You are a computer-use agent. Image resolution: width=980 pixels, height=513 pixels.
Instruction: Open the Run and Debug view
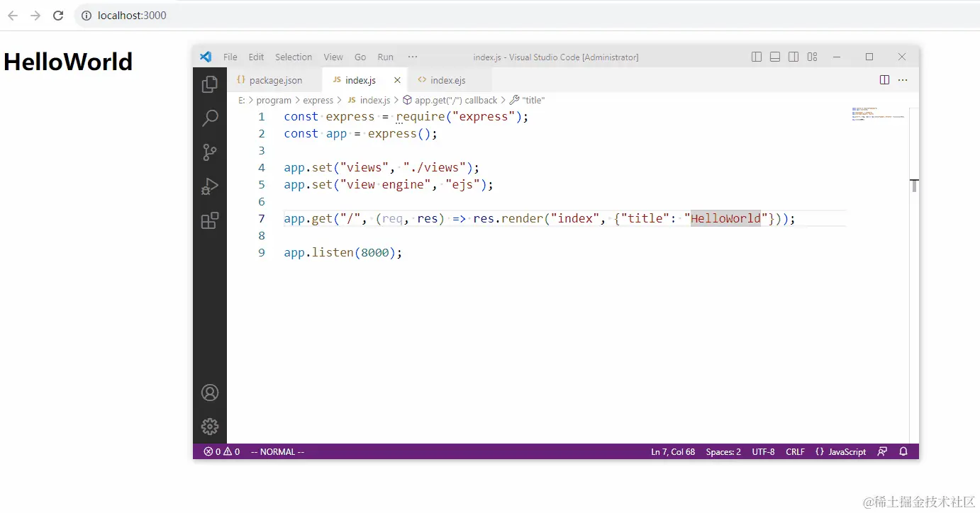pyautogui.click(x=210, y=186)
